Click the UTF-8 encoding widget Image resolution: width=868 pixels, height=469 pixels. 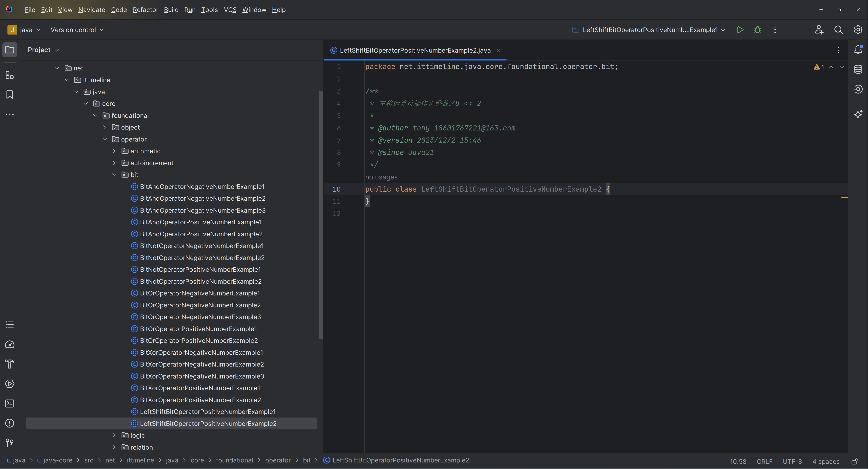[792, 461]
